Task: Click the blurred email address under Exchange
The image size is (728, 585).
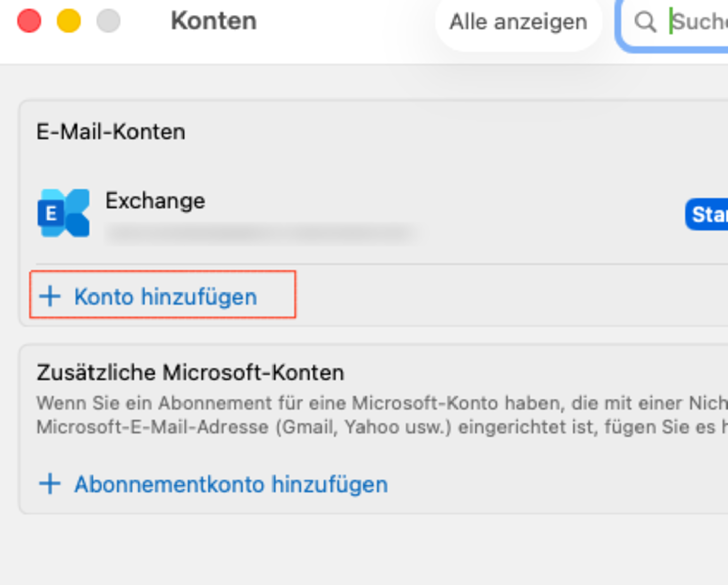Action: 260,234
